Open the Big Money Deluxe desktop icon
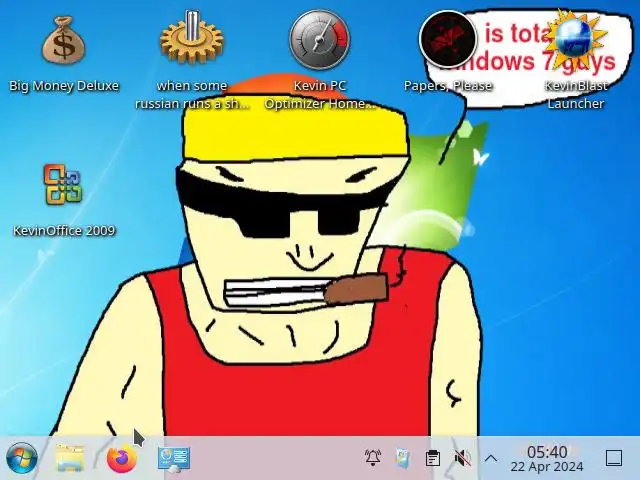Image resolution: width=640 pixels, height=480 pixels. click(64, 40)
